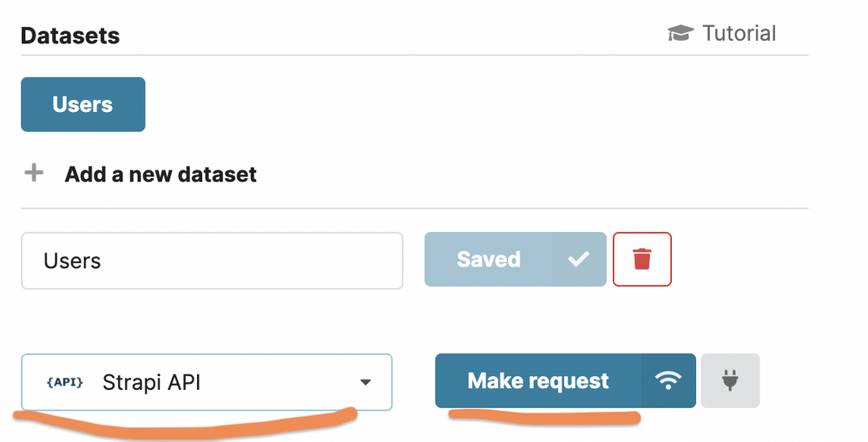Select the Users dataset tab
The image size is (868, 442).
82,104
